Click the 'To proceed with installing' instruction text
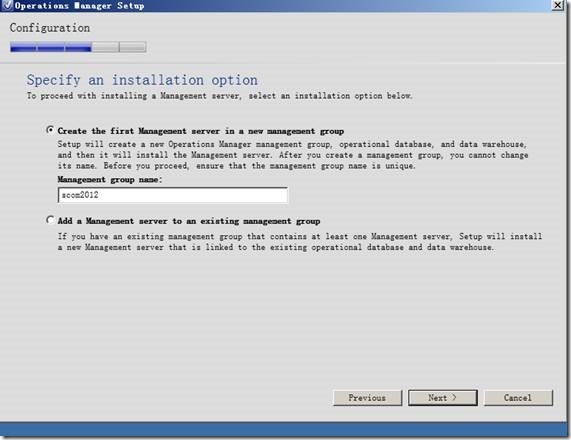The height and width of the screenshot is (440, 571). 219,96
